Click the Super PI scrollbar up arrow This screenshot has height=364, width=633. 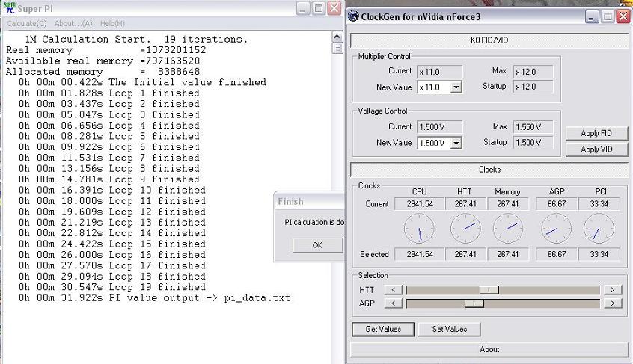(337, 37)
